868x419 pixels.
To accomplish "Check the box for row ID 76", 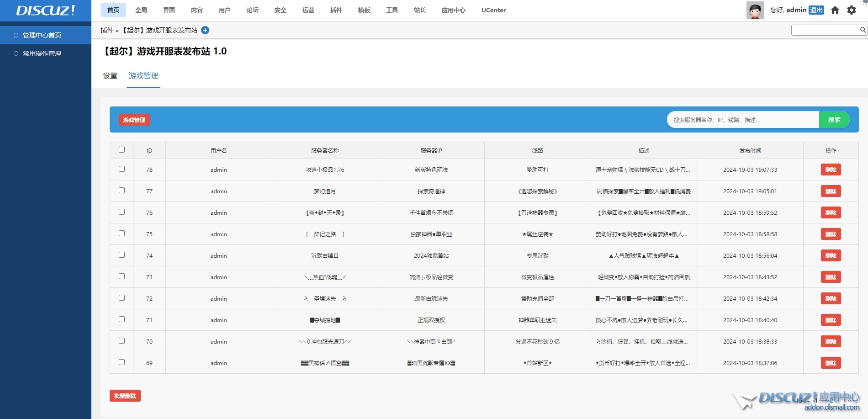I will 122,212.
